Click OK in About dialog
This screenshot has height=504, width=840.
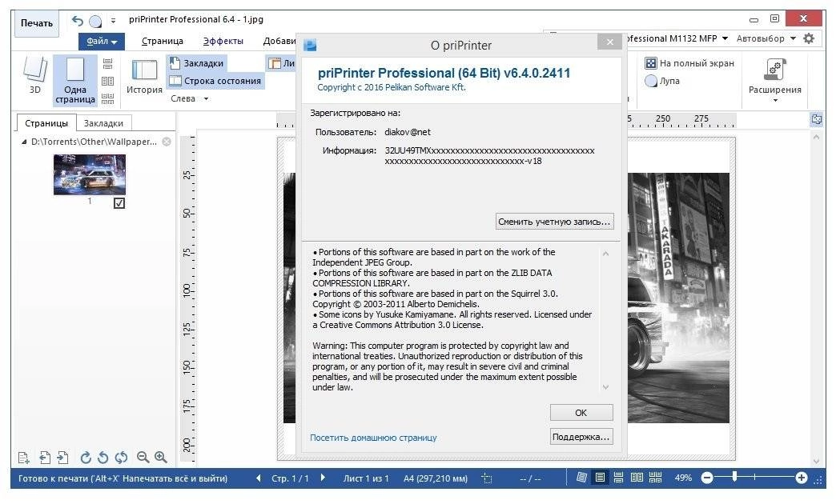[581, 413]
